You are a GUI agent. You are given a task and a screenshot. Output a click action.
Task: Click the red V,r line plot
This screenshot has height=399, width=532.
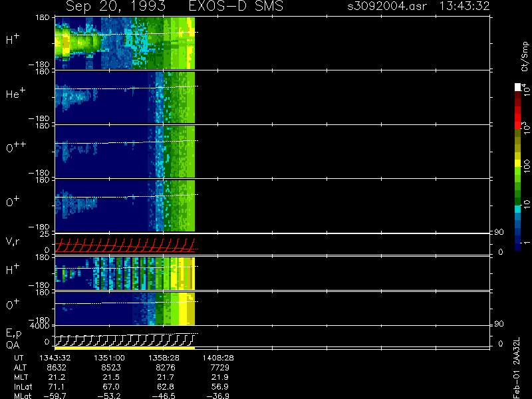coord(126,245)
